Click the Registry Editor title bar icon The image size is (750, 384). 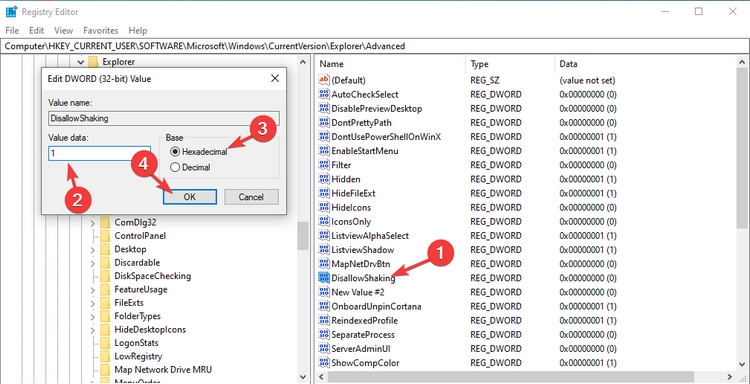pyautogui.click(x=11, y=11)
